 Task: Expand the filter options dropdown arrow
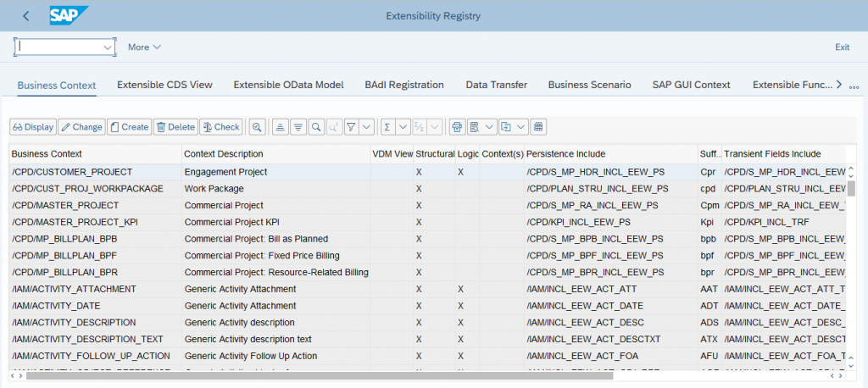[x=366, y=127]
